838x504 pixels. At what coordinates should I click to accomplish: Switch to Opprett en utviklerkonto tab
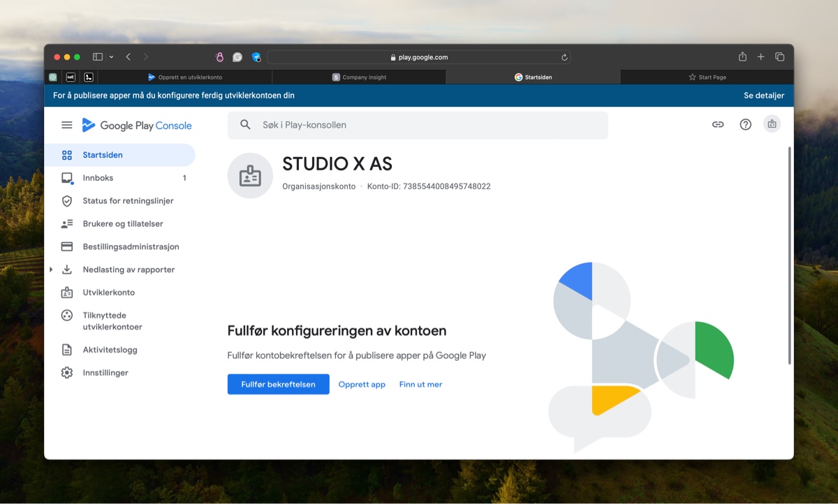(185, 77)
